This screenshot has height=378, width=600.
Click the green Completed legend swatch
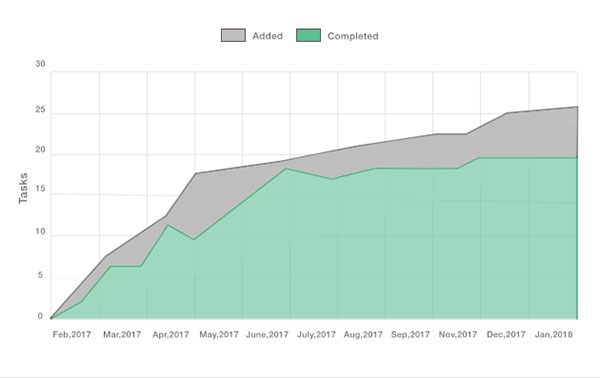(x=308, y=36)
